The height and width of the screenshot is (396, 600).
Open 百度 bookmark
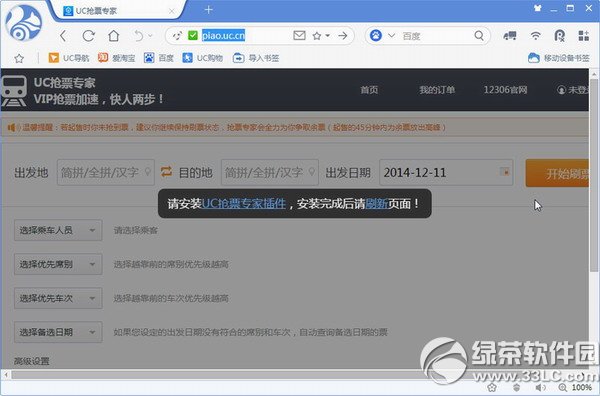pyautogui.click(x=159, y=58)
